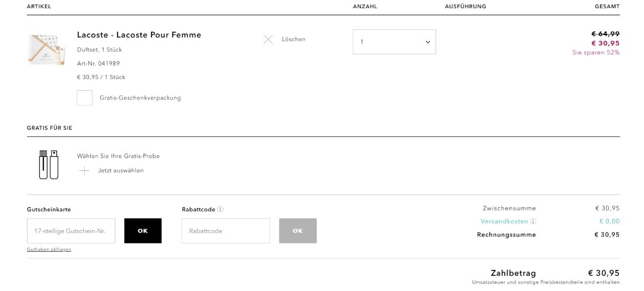
Task: Click the GRATIS FÜR SIE section heading
Action: coord(50,128)
